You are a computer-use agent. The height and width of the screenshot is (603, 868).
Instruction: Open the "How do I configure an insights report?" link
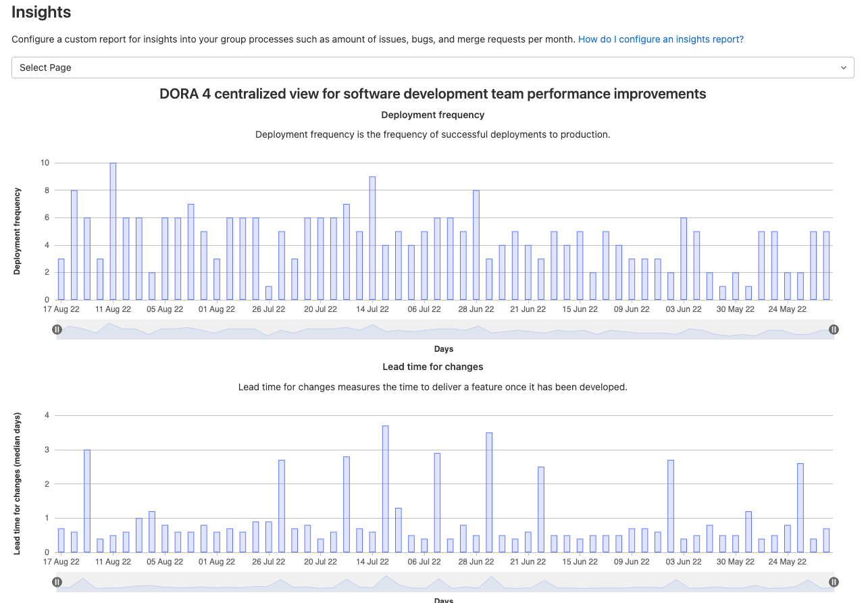pos(661,39)
